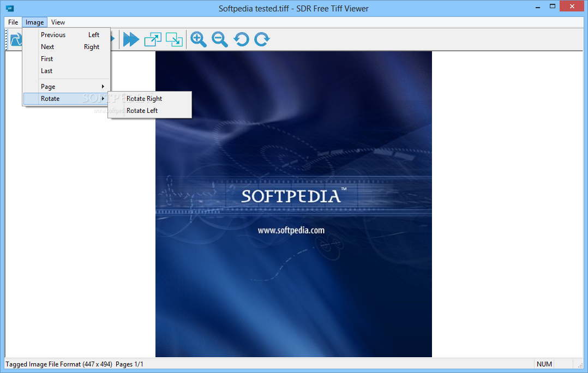Viewport: 588px width, 373px height.
Task: Click the open file toolbar icon
Action: (16, 39)
